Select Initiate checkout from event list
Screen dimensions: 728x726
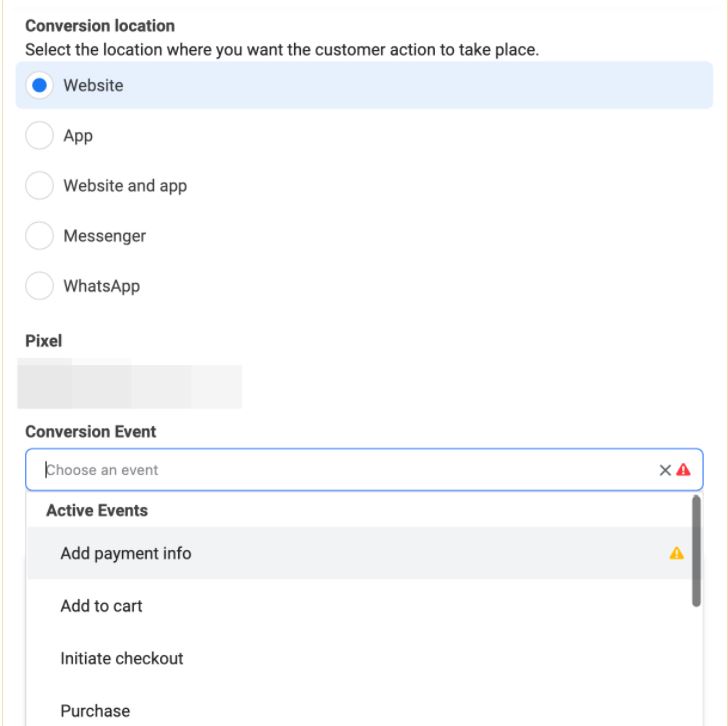pyautogui.click(x=122, y=659)
